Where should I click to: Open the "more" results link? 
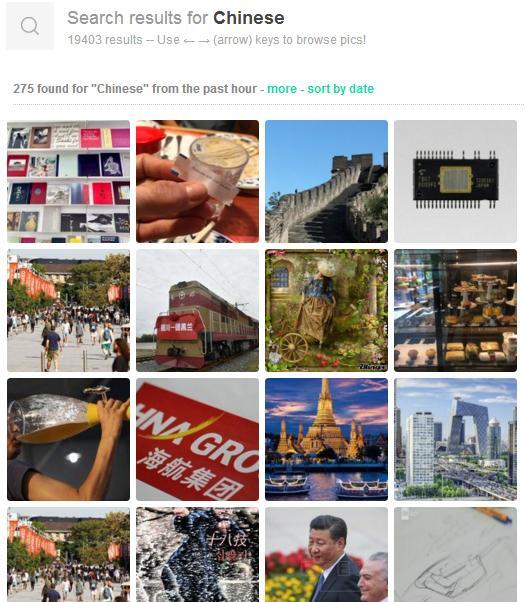pos(282,89)
